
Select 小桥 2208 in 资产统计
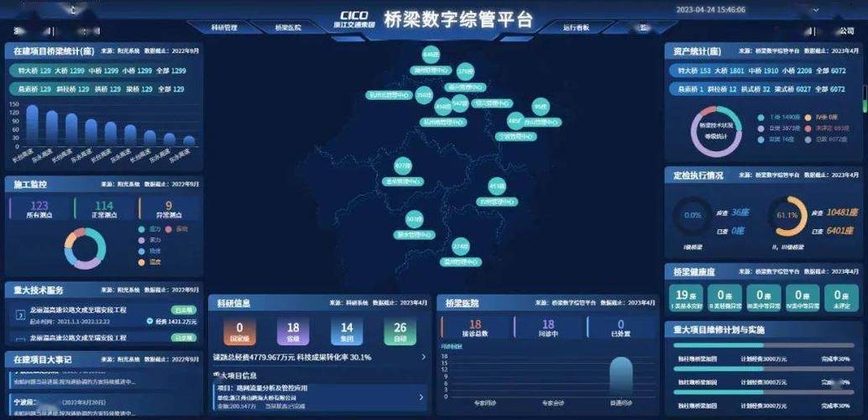pyautogui.click(x=797, y=71)
